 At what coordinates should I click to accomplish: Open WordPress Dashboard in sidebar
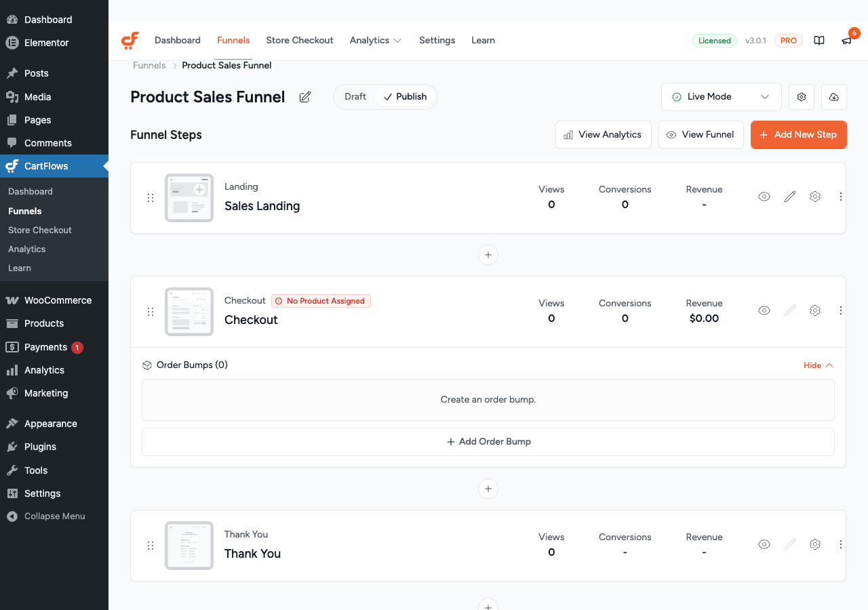tap(54, 20)
